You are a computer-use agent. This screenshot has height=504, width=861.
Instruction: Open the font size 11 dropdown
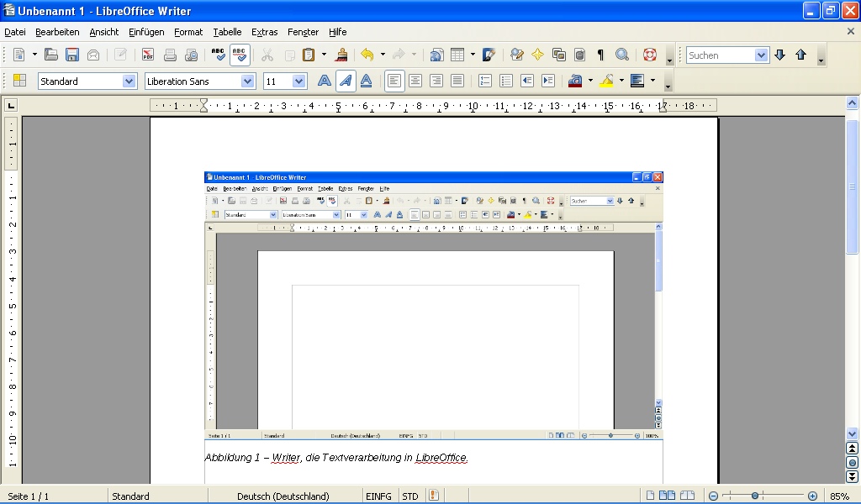coord(298,81)
